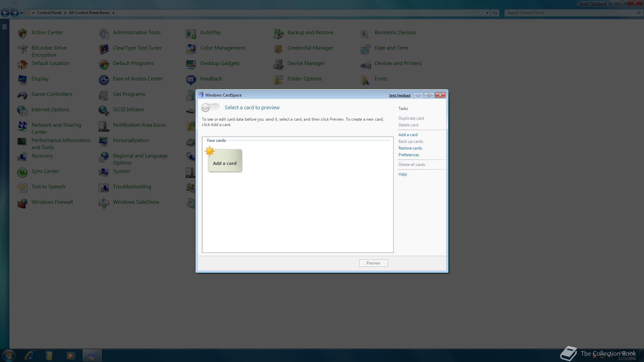Open Notification Area Icons item

(x=139, y=125)
